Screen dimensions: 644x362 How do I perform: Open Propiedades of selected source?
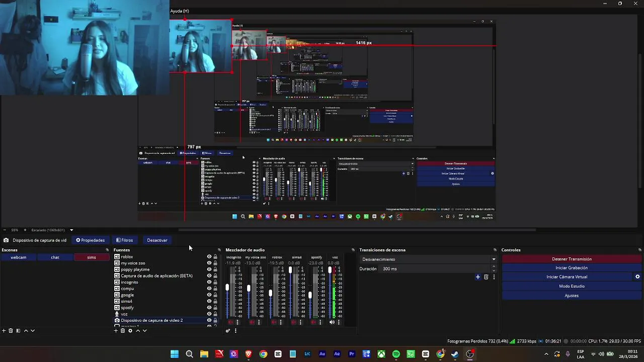pyautogui.click(x=91, y=240)
